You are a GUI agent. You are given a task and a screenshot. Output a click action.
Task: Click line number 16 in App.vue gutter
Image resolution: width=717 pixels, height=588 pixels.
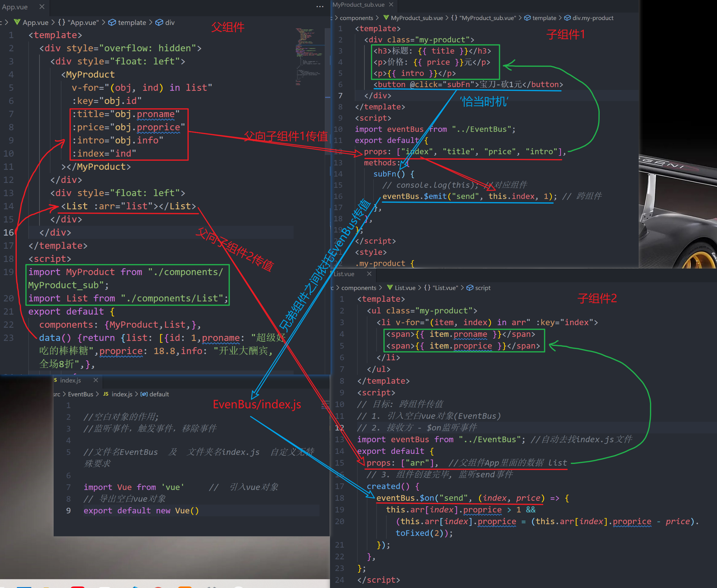[x=9, y=233]
